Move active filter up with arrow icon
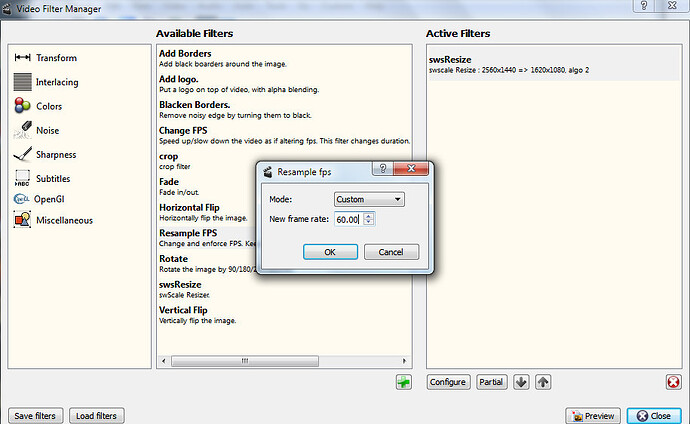Screen dimensions: 690x424 [x=543, y=382]
